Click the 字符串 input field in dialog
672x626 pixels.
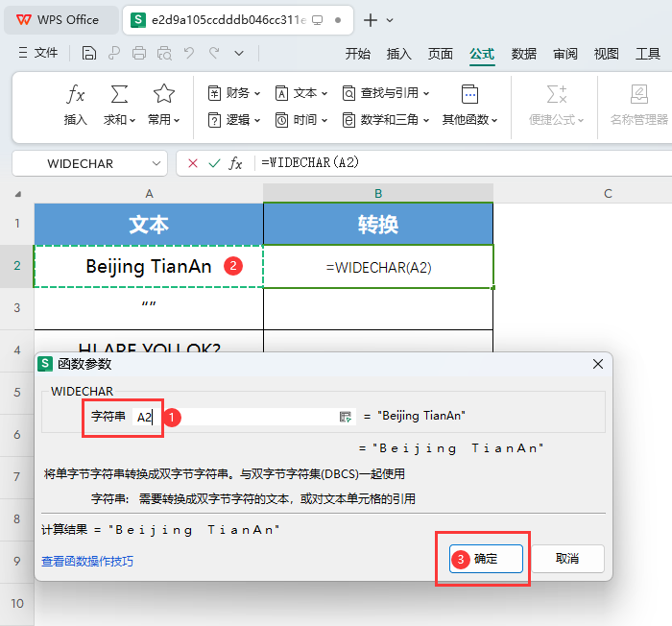(x=244, y=417)
